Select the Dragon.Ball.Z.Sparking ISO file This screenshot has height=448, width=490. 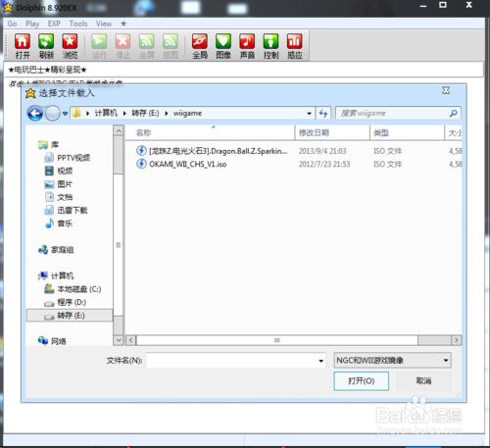tap(212, 151)
